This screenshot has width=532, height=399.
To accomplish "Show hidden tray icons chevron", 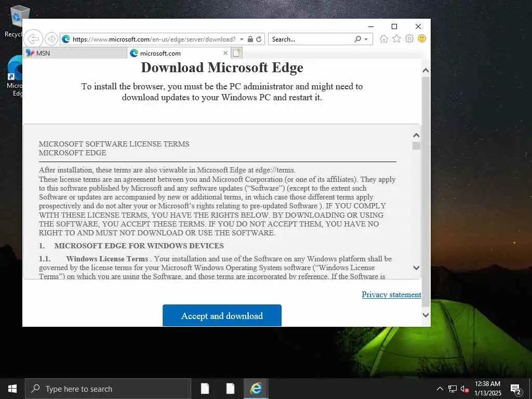I will (440, 389).
